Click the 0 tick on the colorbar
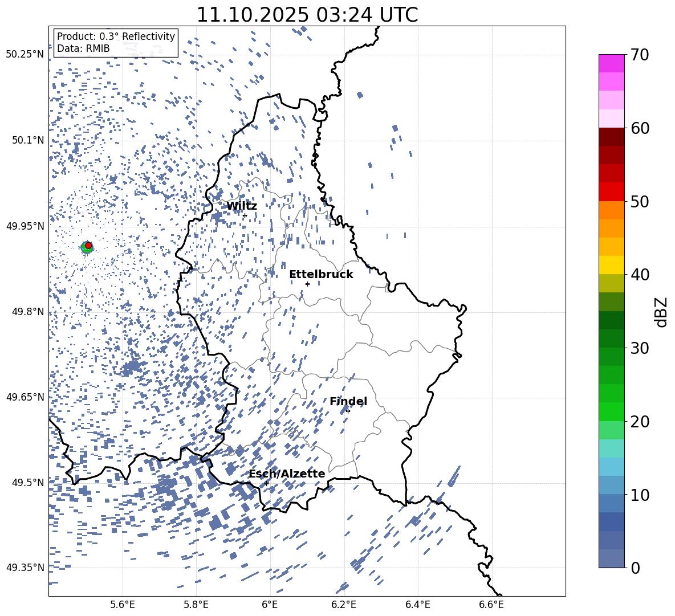 coord(636,568)
